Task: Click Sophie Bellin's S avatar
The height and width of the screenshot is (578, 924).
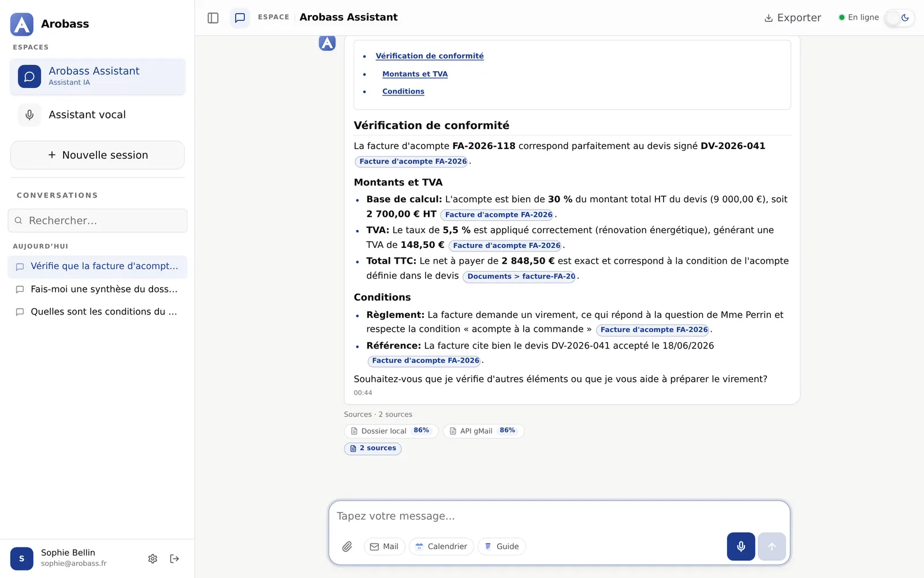Action: pyautogui.click(x=22, y=558)
